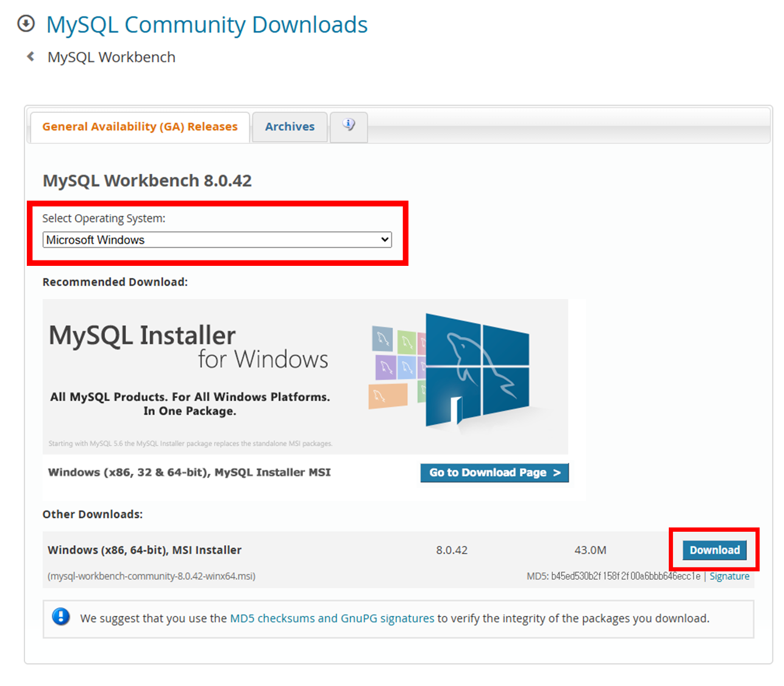This screenshot has width=784, height=686.
Task: Open the Signature link
Action: point(729,576)
